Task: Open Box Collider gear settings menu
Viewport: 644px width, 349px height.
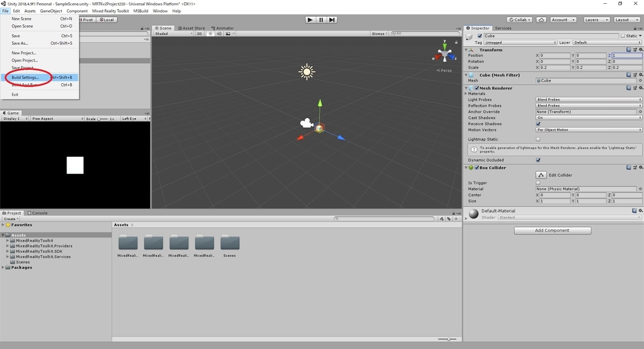Action: 640,168
